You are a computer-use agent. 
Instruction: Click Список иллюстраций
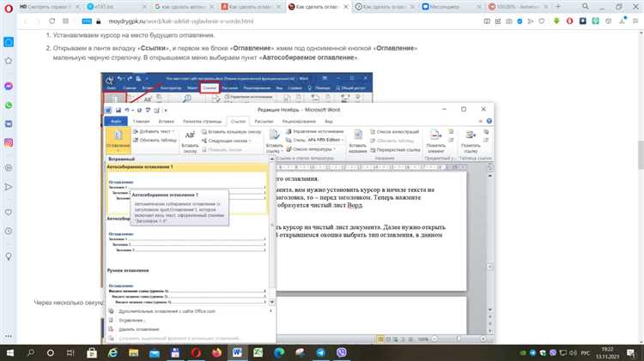pyautogui.click(x=394, y=132)
